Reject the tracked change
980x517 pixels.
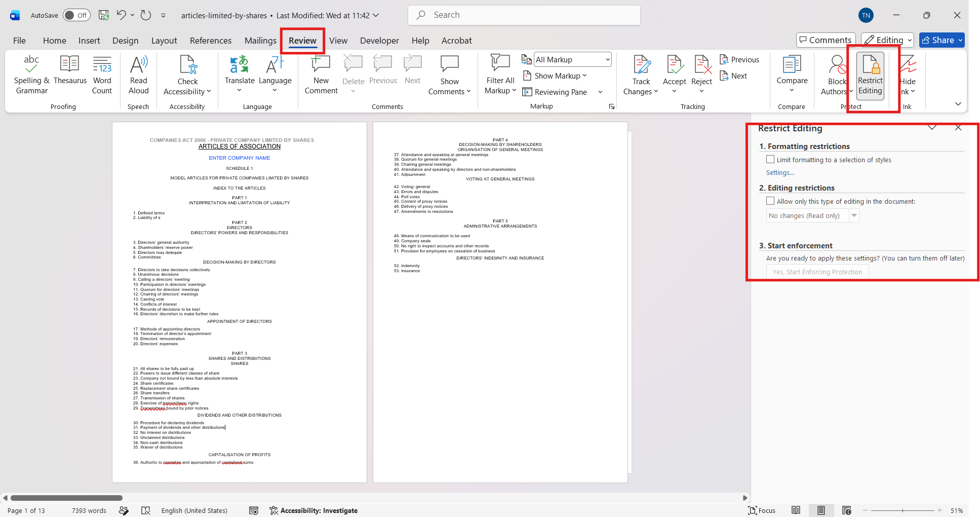(701, 75)
